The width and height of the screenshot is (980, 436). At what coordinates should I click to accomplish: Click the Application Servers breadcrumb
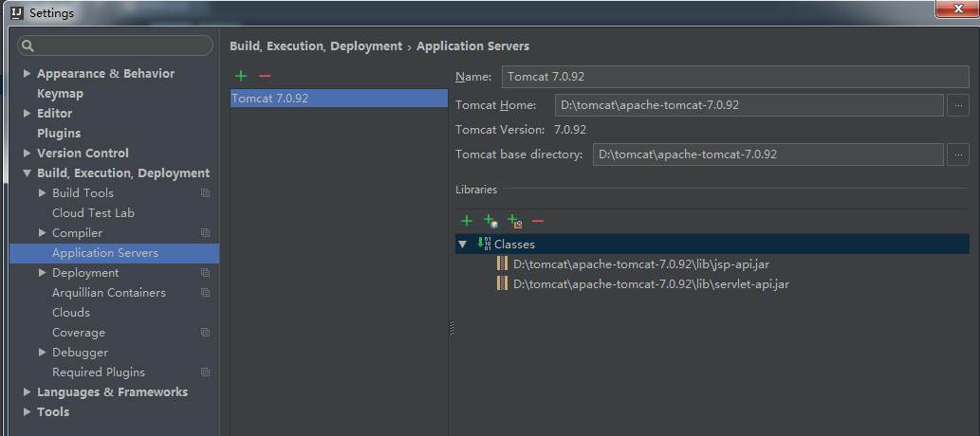tap(473, 46)
